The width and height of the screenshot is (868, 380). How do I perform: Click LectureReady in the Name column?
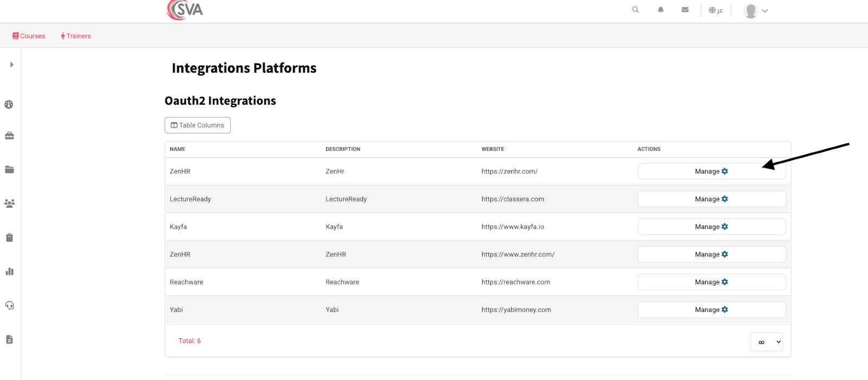coord(190,199)
